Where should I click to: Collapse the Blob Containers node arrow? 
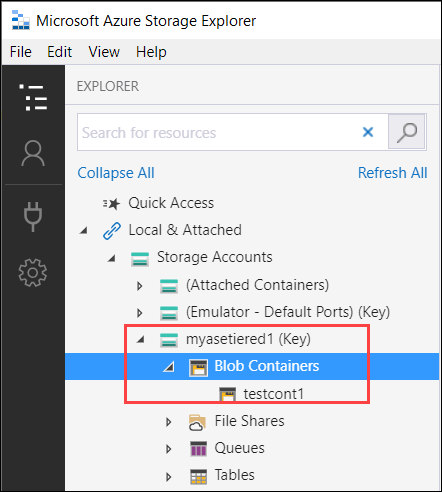pyautogui.click(x=169, y=367)
